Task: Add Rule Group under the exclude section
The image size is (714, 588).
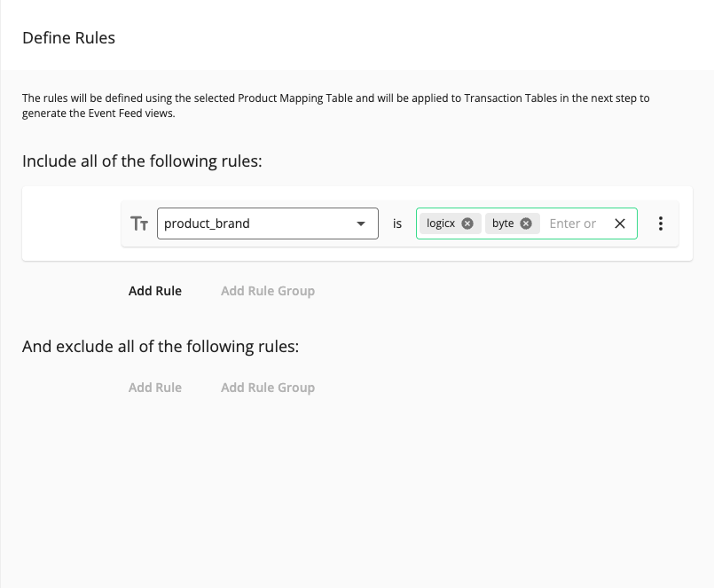Action: pos(268,388)
